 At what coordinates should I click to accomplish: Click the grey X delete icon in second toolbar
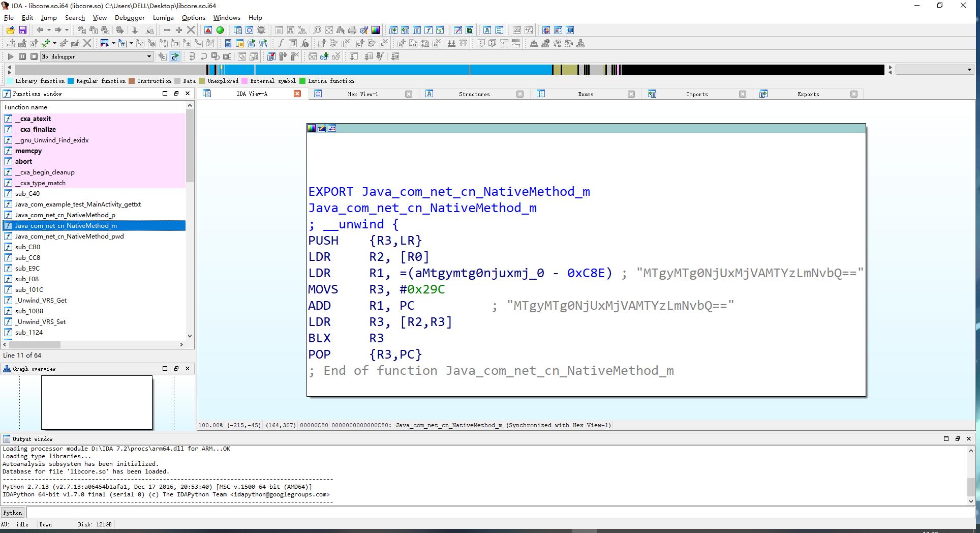(87, 43)
